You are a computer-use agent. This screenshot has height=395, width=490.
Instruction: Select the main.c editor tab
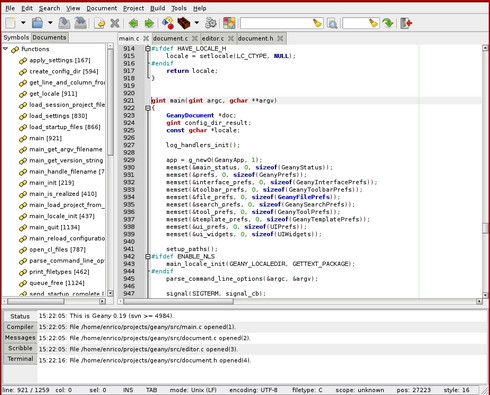click(129, 38)
